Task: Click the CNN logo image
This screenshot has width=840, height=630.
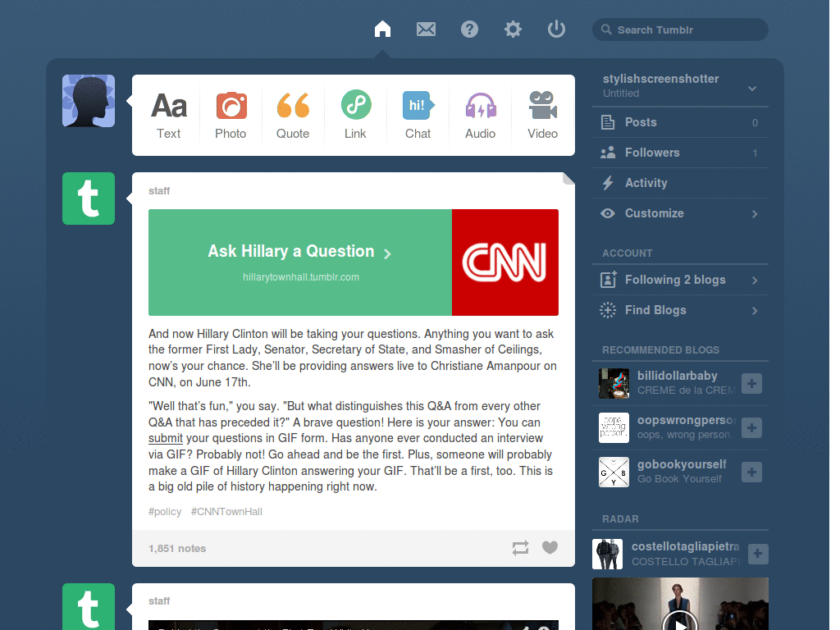Action: [x=505, y=262]
